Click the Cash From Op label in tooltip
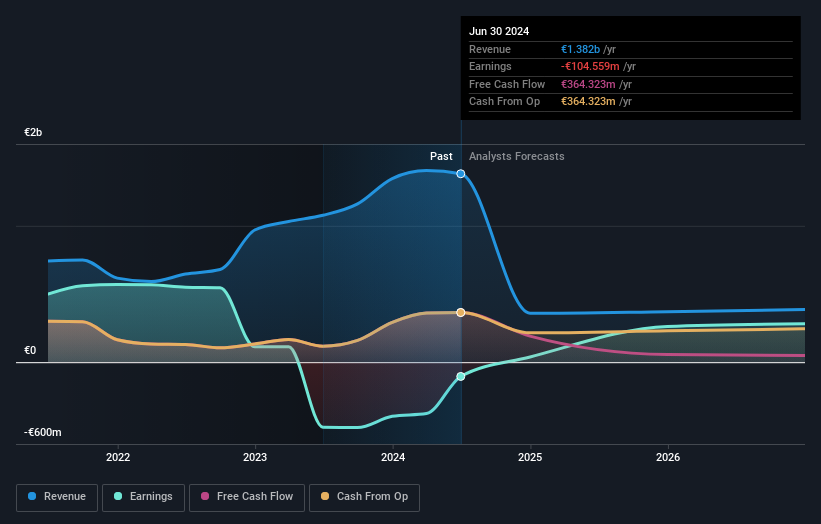 pos(504,102)
